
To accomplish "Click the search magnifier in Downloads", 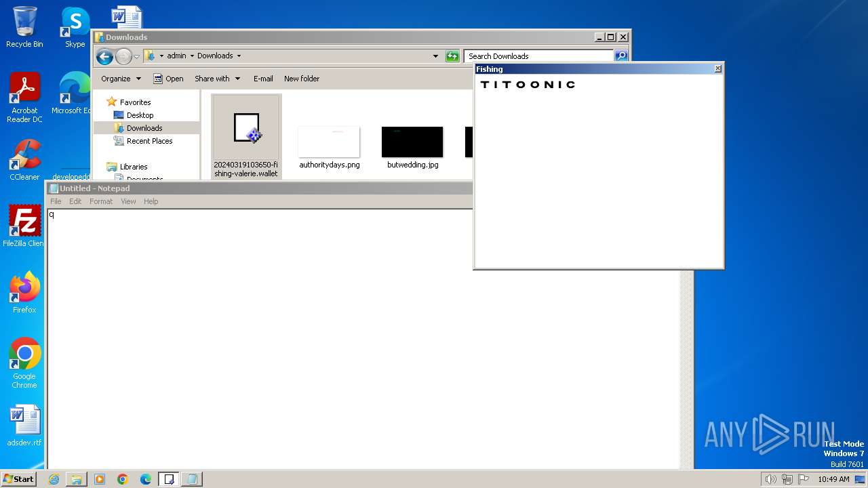I will [621, 56].
